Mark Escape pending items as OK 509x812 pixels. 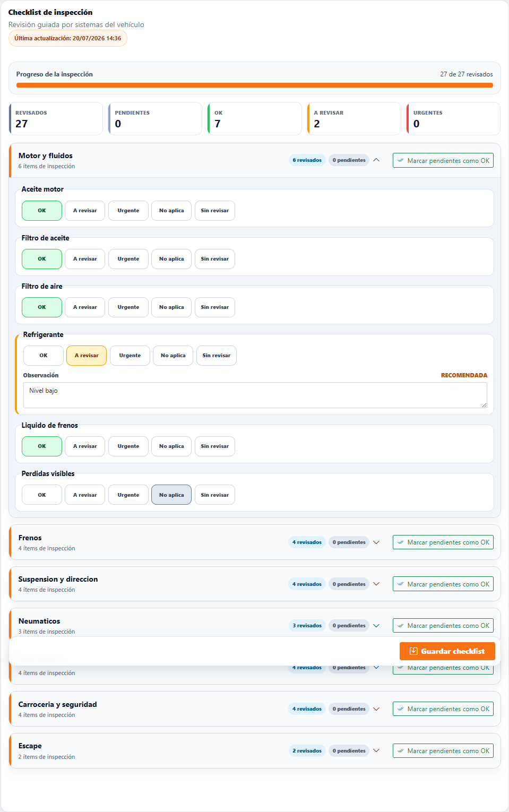tap(443, 751)
